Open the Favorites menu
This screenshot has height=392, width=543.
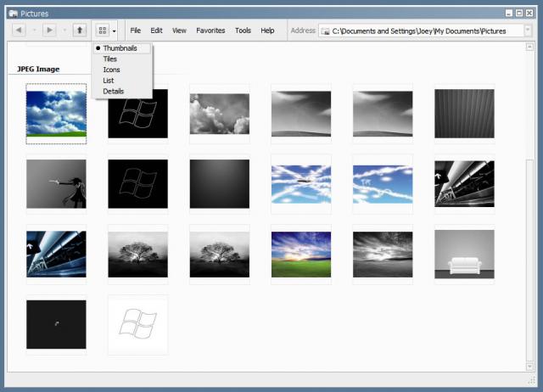coord(210,31)
